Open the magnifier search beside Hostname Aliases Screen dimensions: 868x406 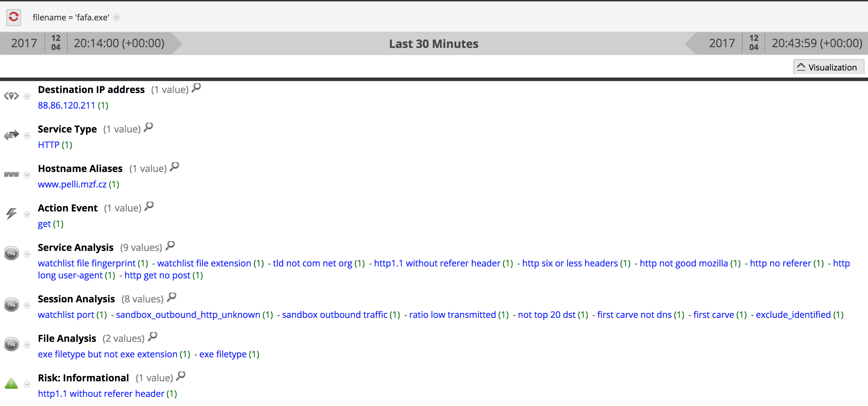pos(174,167)
